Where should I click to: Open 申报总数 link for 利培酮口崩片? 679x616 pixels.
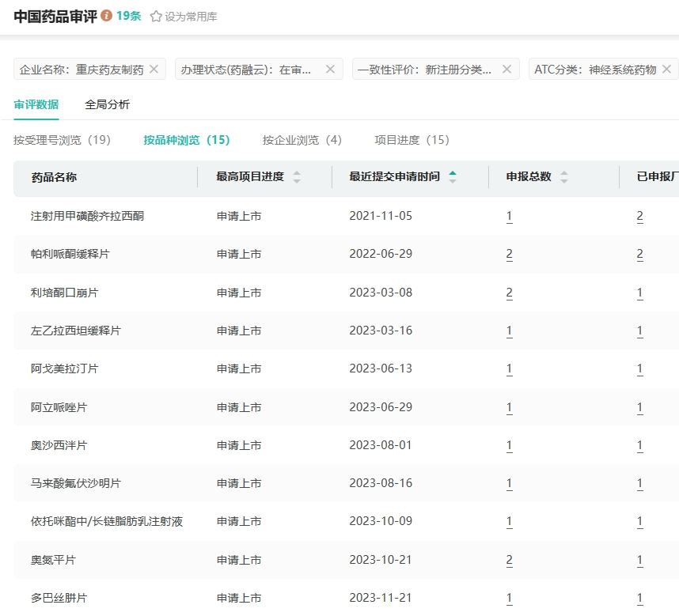[x=510, y=293]
